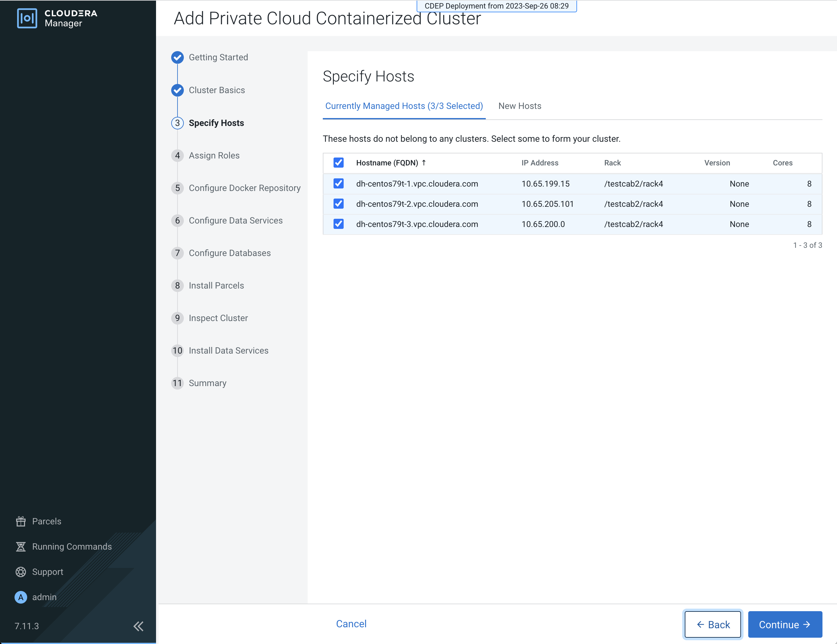Click the Support lifebuoy icon

pos(21,572)
